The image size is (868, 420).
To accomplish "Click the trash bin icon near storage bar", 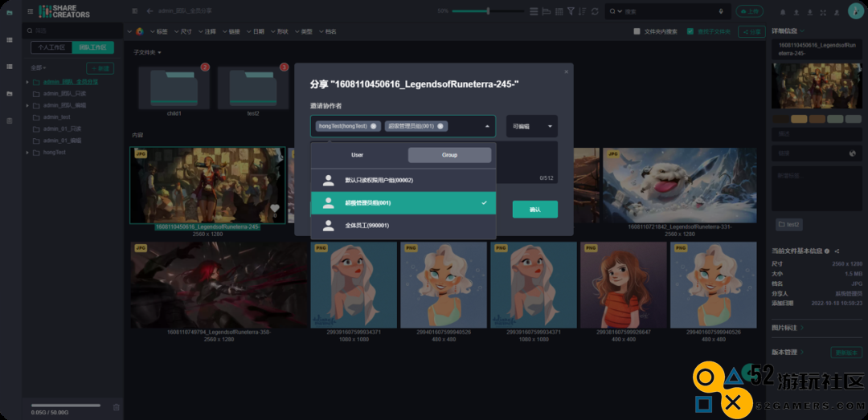I will tap(117, 407).
